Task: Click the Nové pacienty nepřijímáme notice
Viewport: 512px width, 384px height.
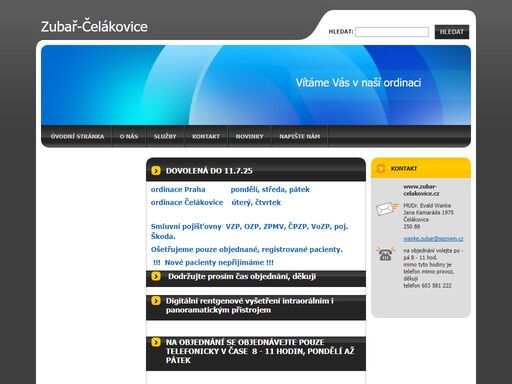Action: (x=213, y=262)
